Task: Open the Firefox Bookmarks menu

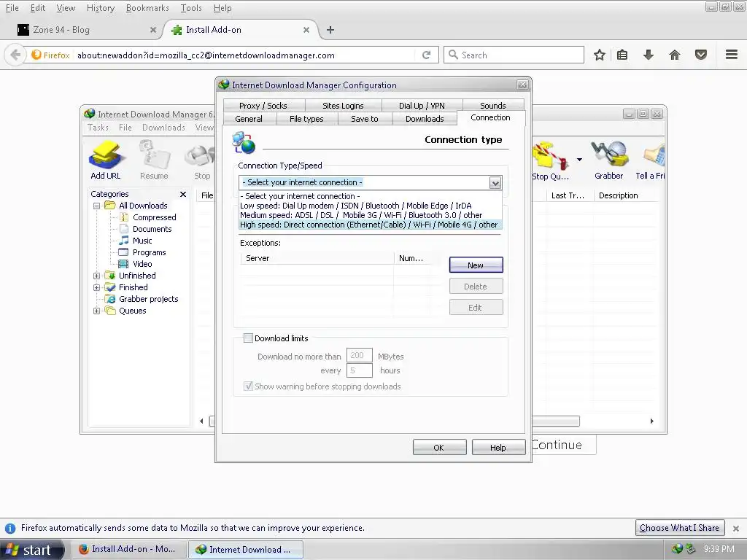Action: (147, 8)
